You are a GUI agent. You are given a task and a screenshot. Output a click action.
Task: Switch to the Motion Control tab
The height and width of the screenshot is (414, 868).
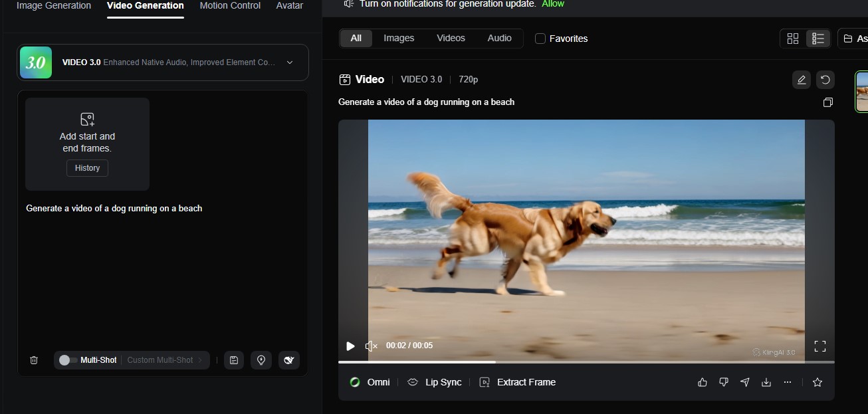click(230, 5)
